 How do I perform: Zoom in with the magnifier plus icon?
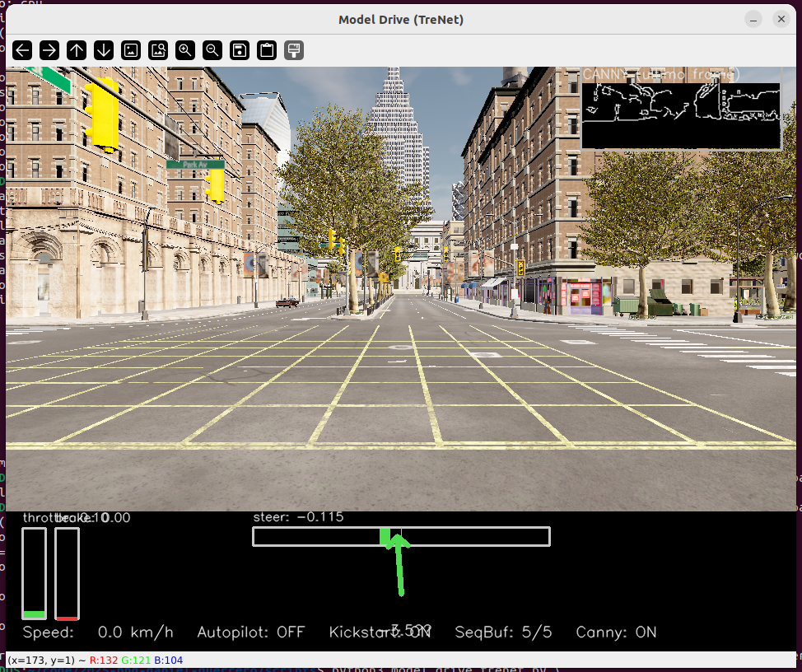[185, 50]
